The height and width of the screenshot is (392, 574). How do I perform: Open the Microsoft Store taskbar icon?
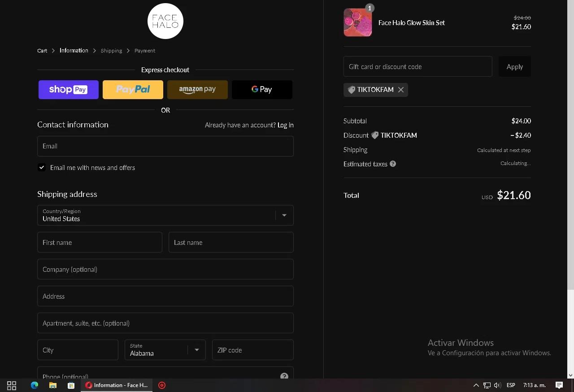click(71, 385)
